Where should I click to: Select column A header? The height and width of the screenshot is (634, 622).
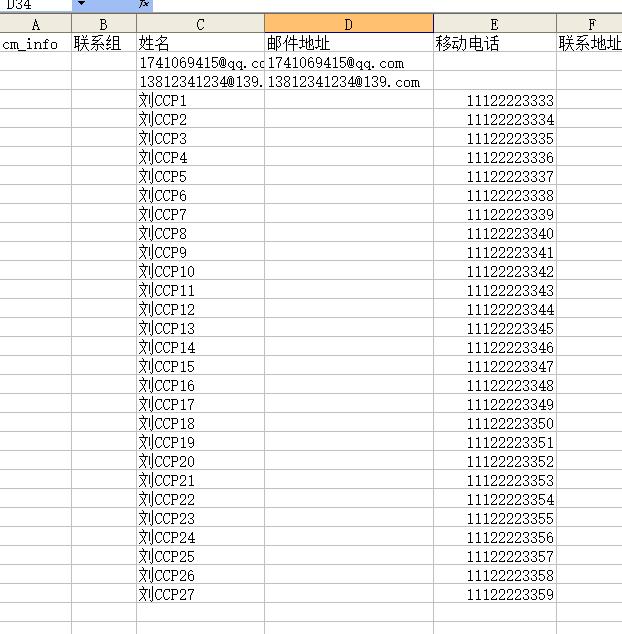pyautogui.click(x=36, y=24)
